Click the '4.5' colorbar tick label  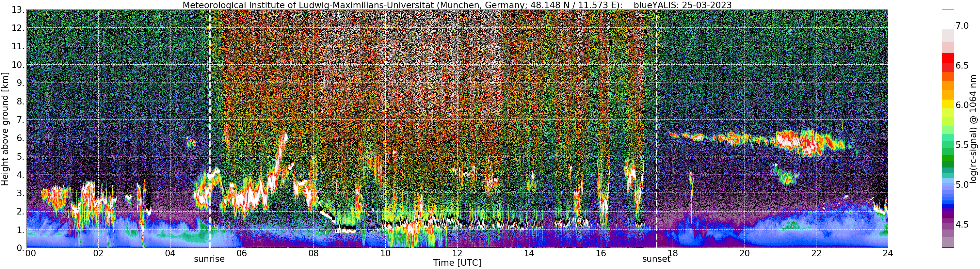962,225
